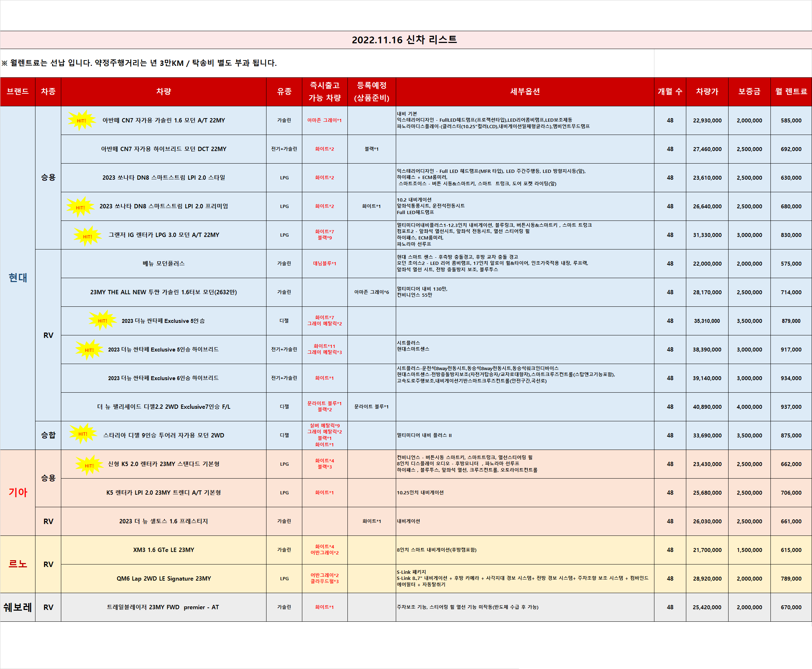Click the '즉시출고 가능 차량' column header
Viewport: 812px width, 669px height.
(x=325, y=92)
